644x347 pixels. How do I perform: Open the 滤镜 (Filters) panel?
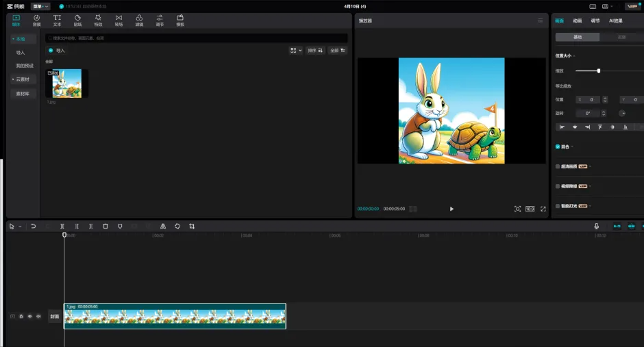pyautogui.click(x=139, y=20)
